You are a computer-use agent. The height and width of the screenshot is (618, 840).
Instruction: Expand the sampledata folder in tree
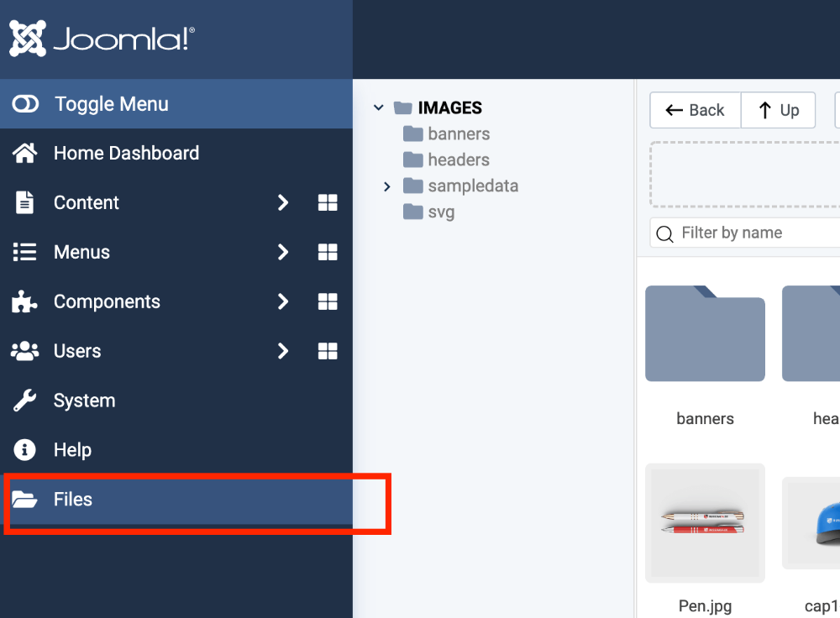tap(387, 186)
